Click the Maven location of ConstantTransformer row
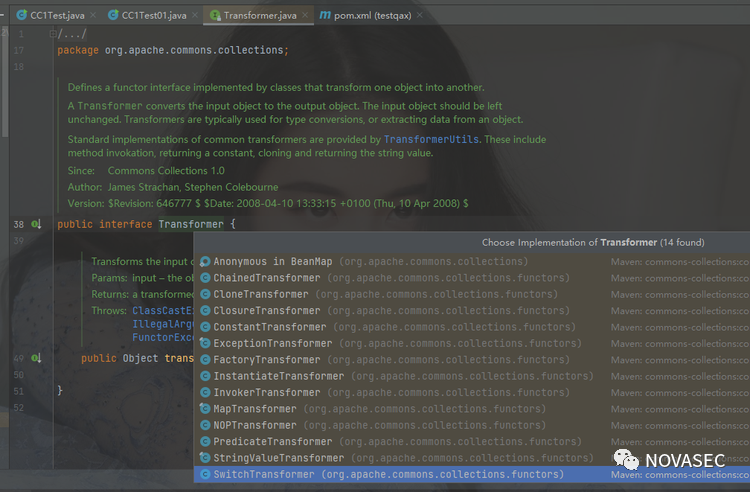Viewport: 750px width, 492px height. point(680,328)
